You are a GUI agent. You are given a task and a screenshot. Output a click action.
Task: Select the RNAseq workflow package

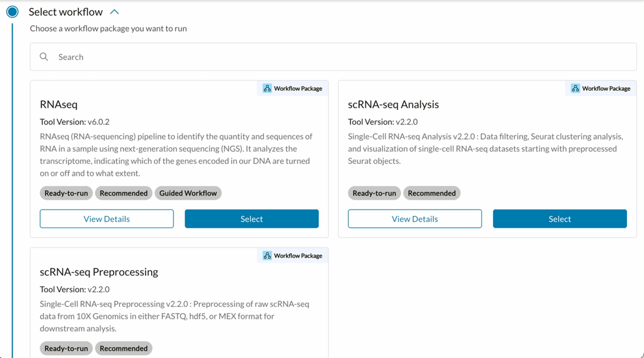[x=251, y=218]
